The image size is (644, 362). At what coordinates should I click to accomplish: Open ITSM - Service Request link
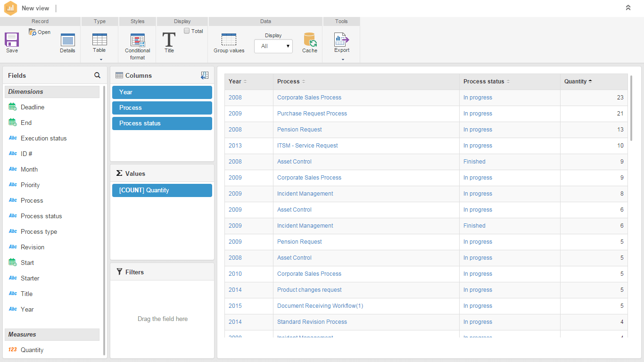[307, 146]
